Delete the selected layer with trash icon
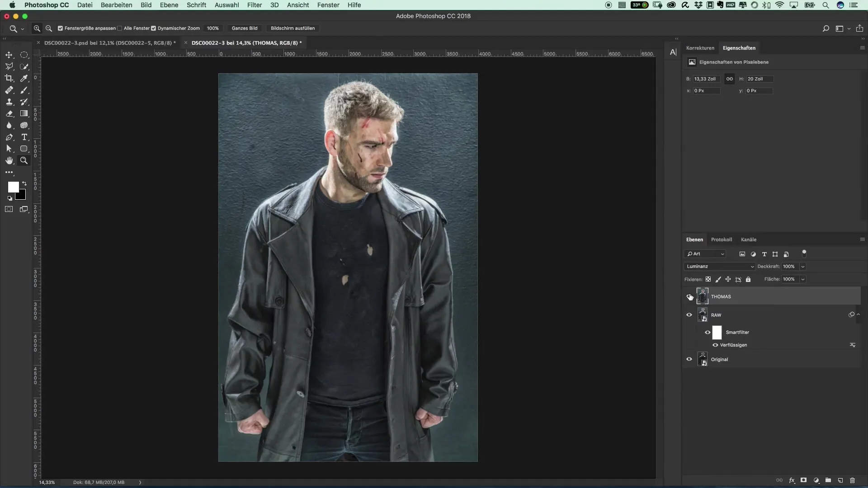This screenshot has width=868, height=488. 853,480
